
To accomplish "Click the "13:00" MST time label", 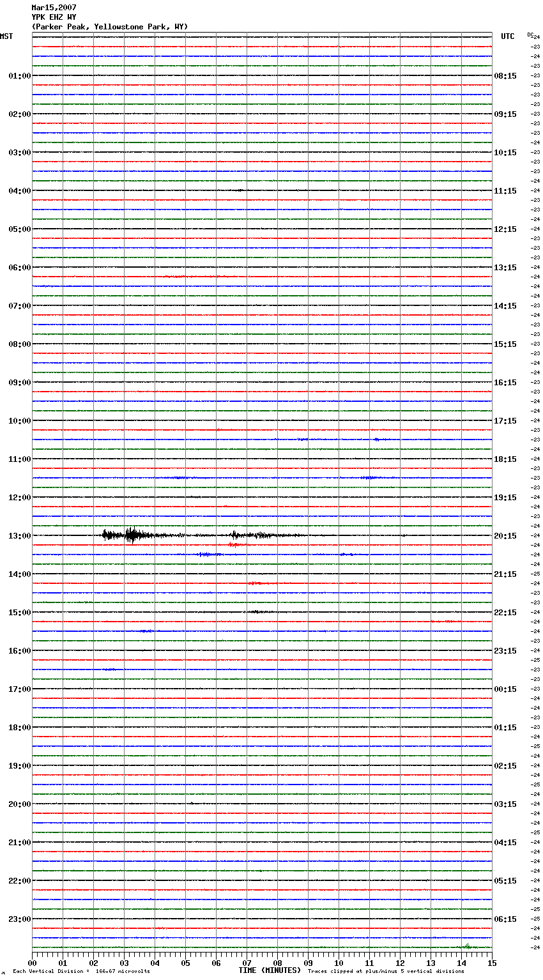I will (20, 536).
